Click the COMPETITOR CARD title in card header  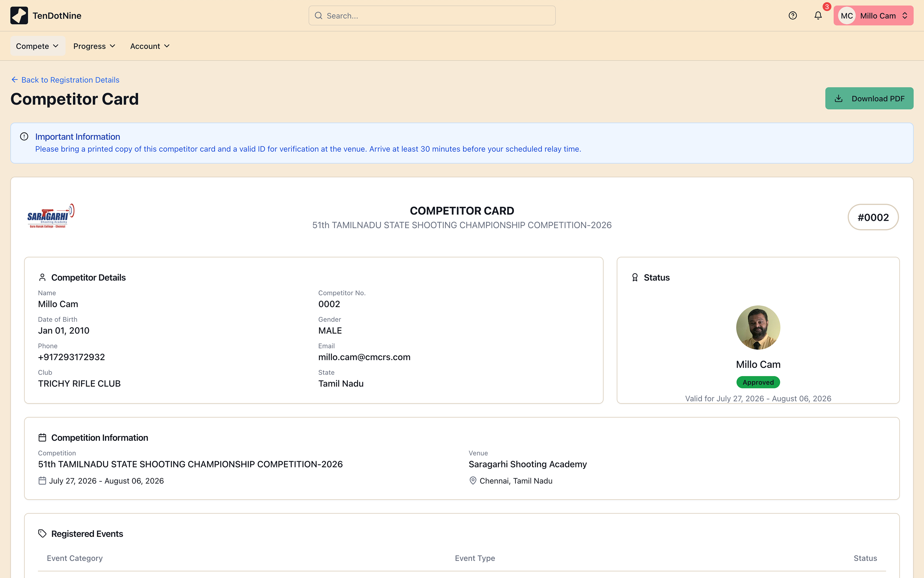(x=462, y=211)
